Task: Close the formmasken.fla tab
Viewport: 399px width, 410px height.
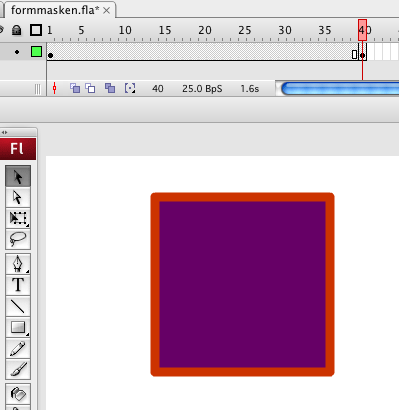Action: (106, 11)
